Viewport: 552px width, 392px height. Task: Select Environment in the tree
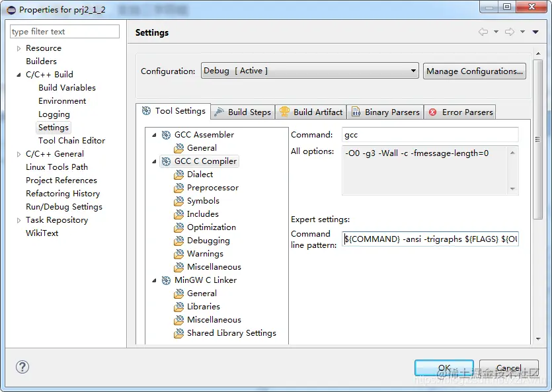click(62, 101)
